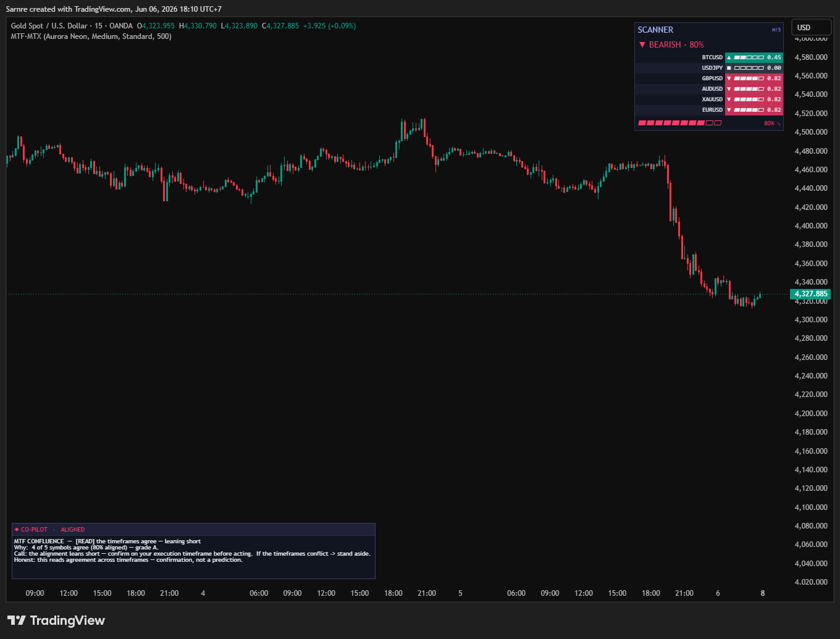840x639 pixels.
Task: Click the 'Honest: this reads agreement' line
Action: 128,560
